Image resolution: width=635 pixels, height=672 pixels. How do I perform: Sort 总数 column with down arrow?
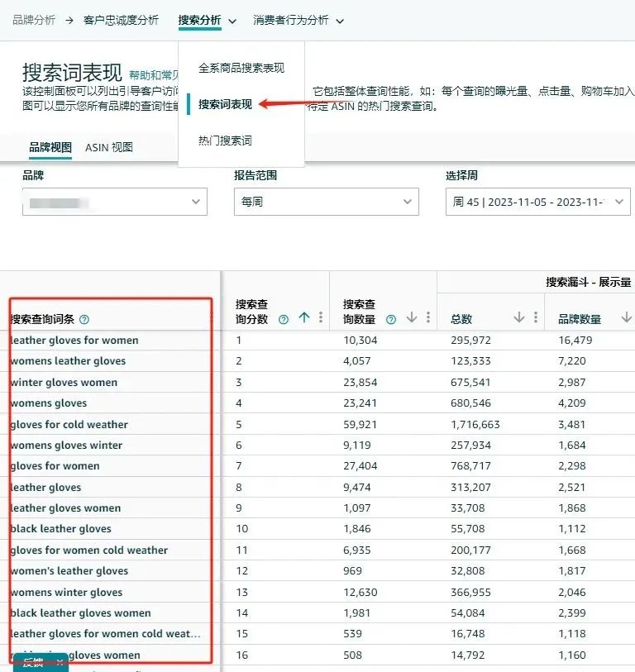tap(519, 317)
